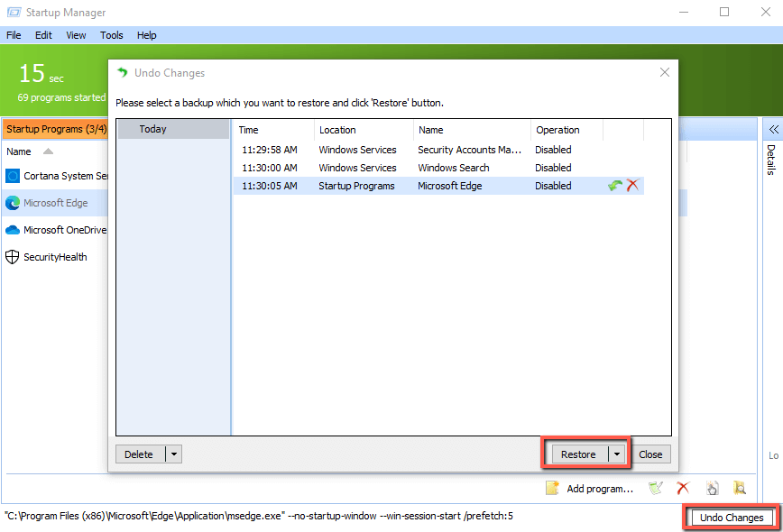This screenshot has width=783, height=532.
Task: Maximize the Startup Manager window
Action: coord(724,12)
